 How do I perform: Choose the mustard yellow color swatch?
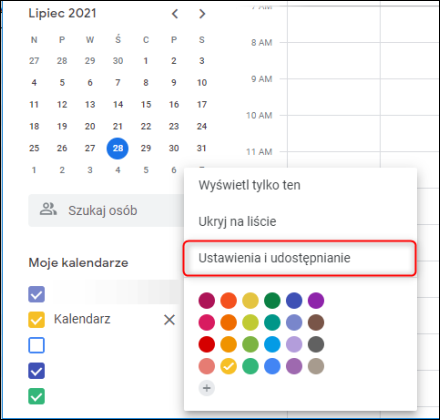(x=250, y=300)
